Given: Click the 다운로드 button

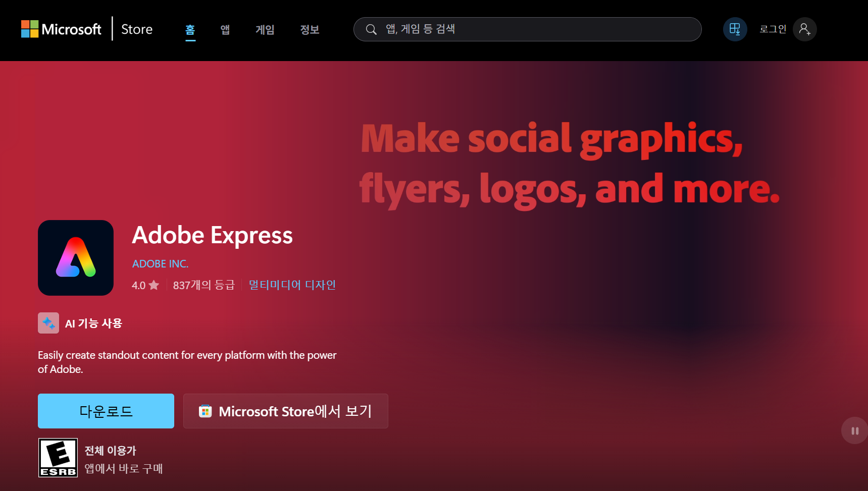Looking at the screenshot, I should pyautogui.click(x=106, y=411).
